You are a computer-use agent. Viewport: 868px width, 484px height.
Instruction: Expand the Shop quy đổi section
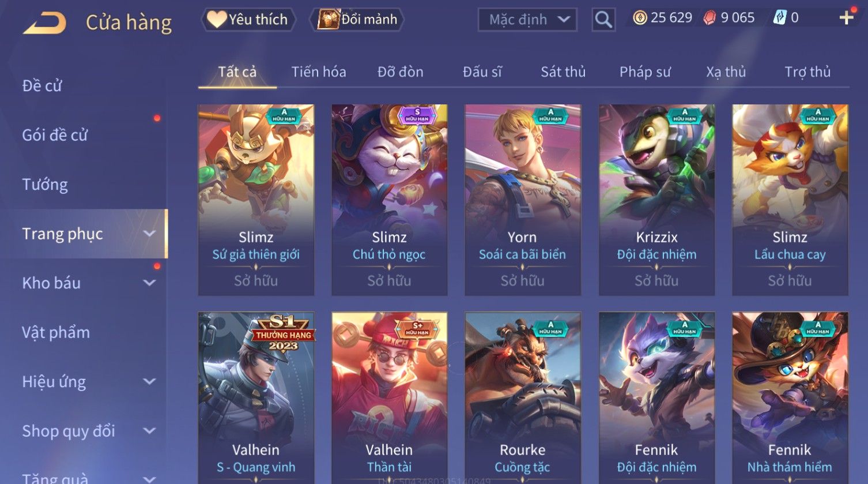[x=149, y=430]
